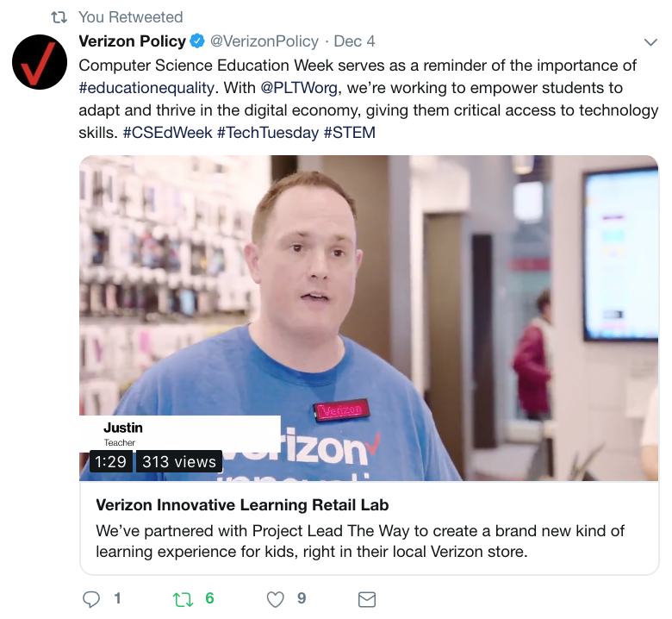This screenshot has height=619, width=672.
Task: Click the You Retweeted label
Action: click(x=131, y=17)
